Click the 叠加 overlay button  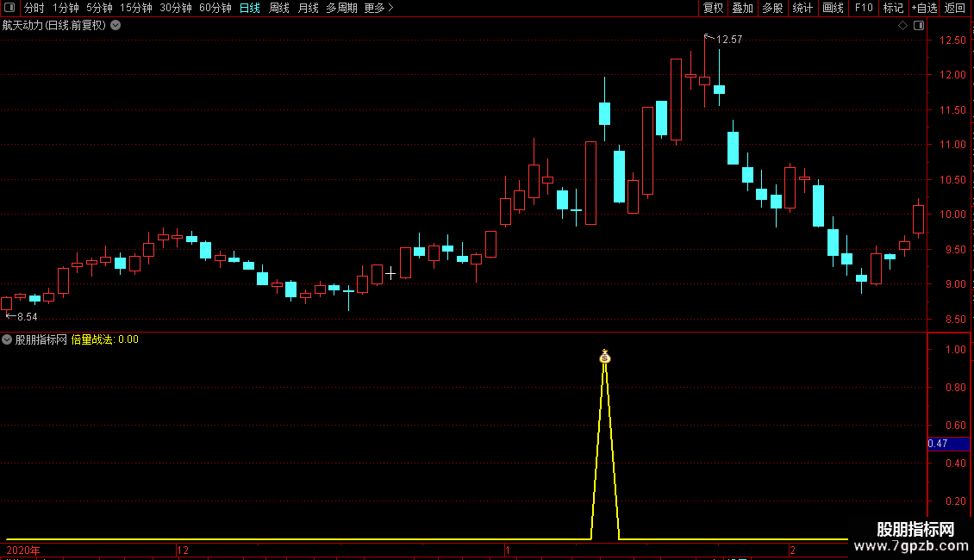(x=743, y=8)
